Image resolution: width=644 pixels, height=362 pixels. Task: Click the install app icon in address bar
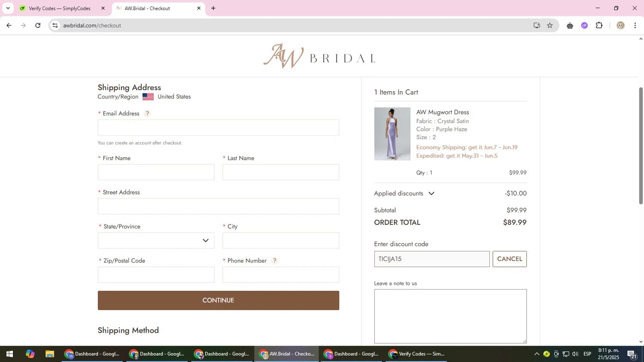point(537,25)
